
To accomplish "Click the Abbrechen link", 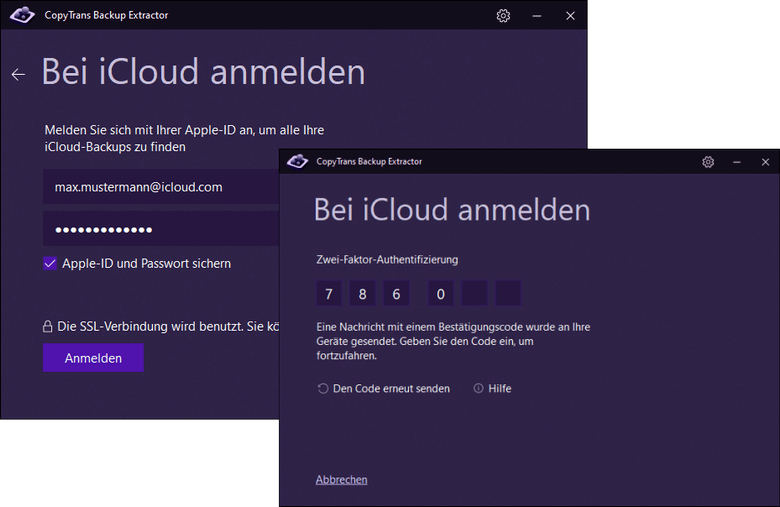I will (x=341, y=480).
